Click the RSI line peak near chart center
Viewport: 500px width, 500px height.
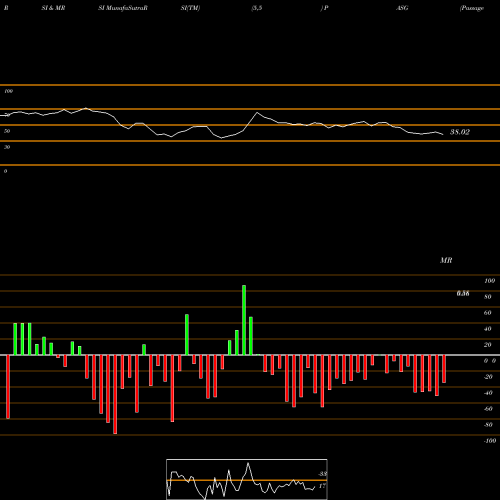(x=257, y=113)
